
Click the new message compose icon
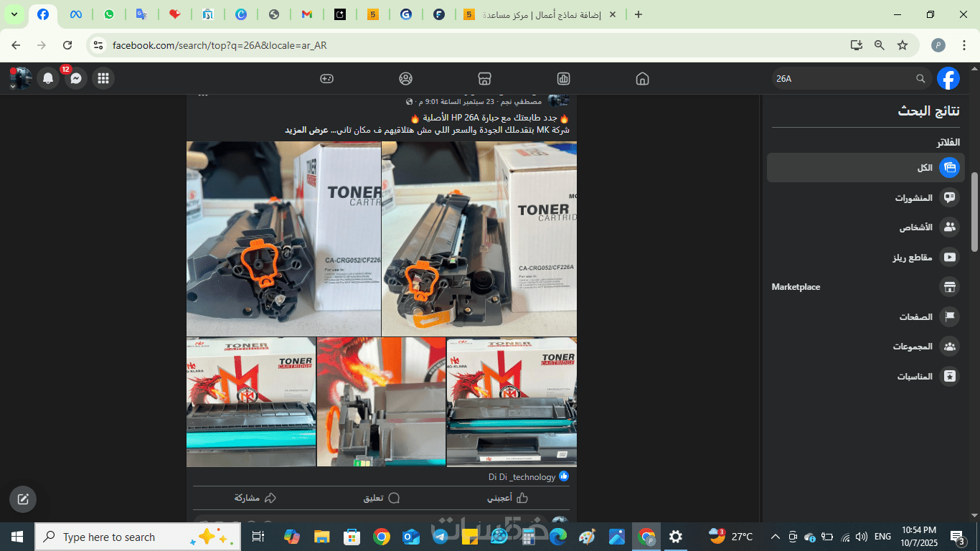pos(23,499)
